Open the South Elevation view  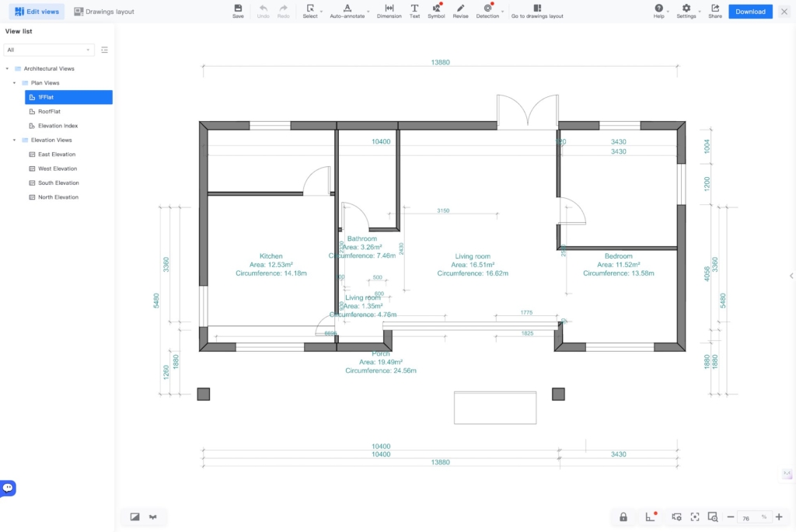pyautogui.click(x=58, y=183)
